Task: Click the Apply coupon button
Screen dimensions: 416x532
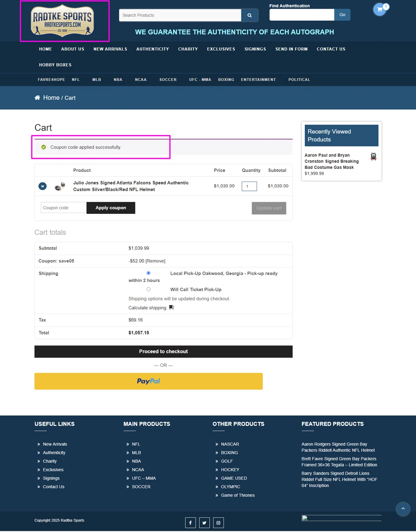Action: click(111, 208)
